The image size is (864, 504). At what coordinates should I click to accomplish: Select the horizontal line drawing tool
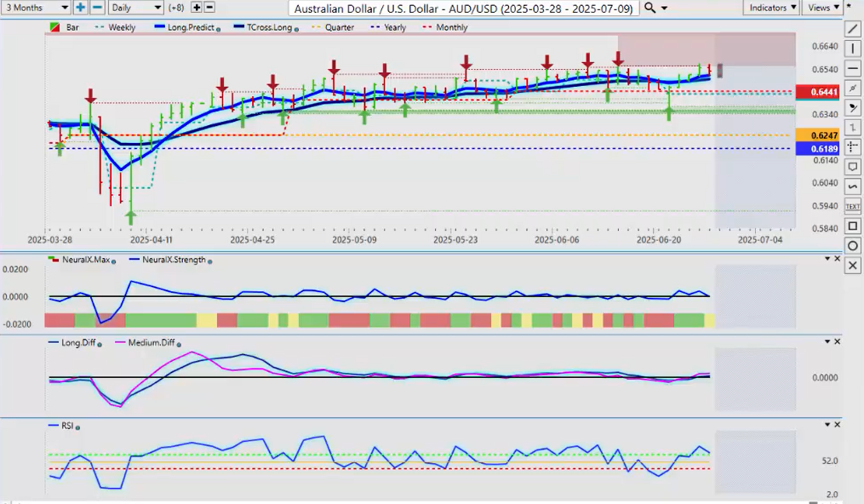(x=854, y=68)
